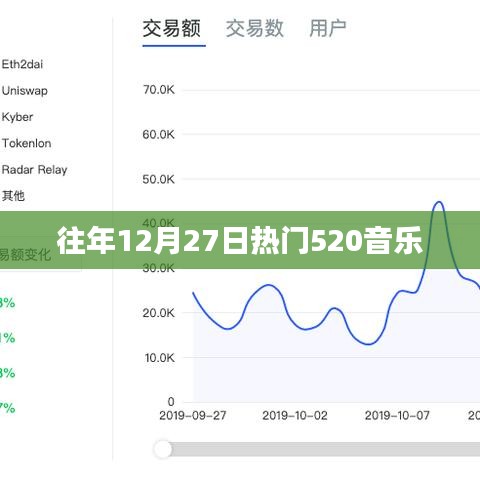Click the 2019-10-02 axis date label
The image size is (480, 480).
pos(295,416)
